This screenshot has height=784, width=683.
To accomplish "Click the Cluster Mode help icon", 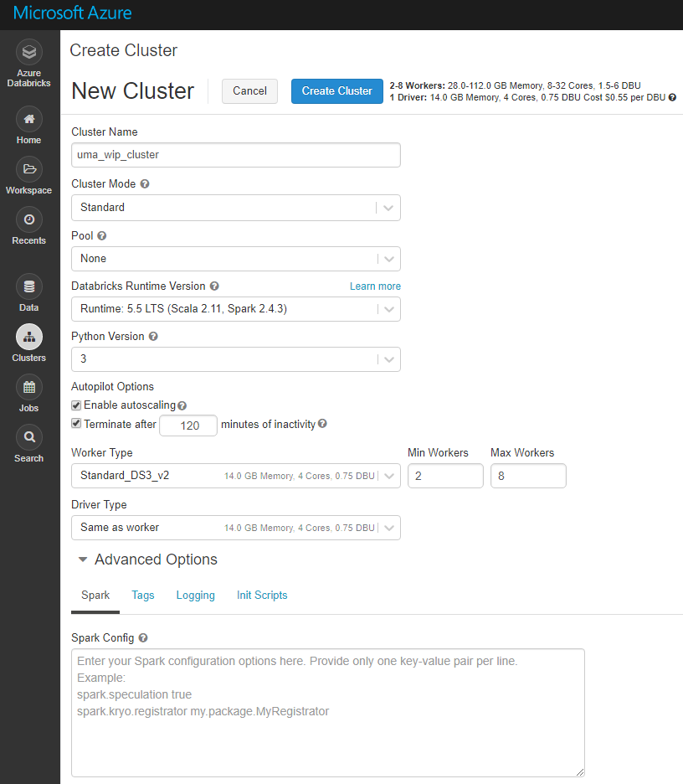I will pos(145,184).
